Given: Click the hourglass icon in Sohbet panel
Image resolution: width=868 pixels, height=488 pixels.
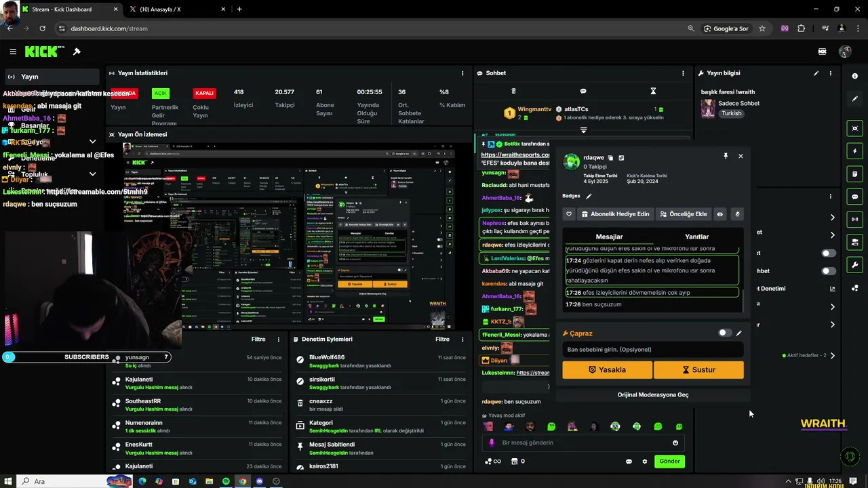Looking at the screenshot, I should point(653,91).
